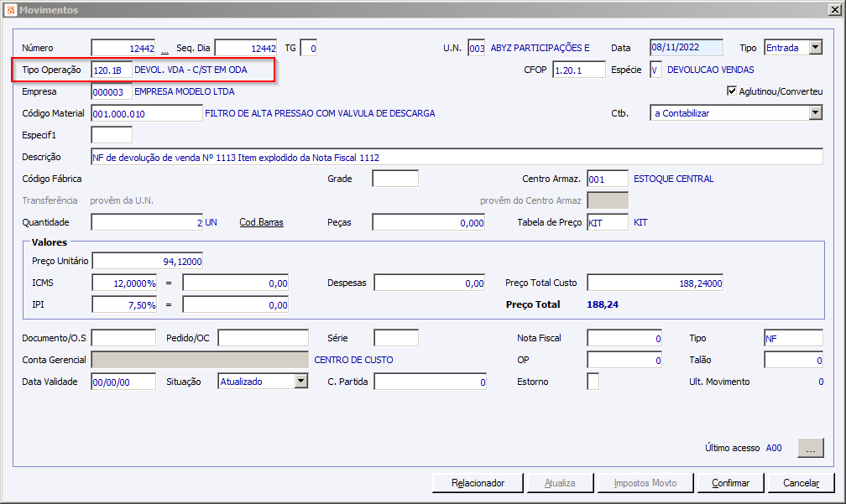Click the Preço Total Custo field

[x=655, y=283]
